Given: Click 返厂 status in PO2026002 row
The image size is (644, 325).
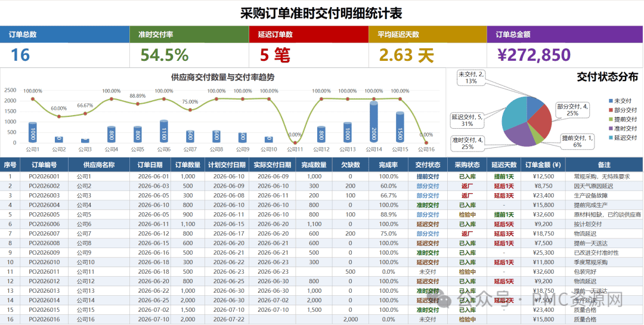Looking at the screenshot, I should 467,186.
